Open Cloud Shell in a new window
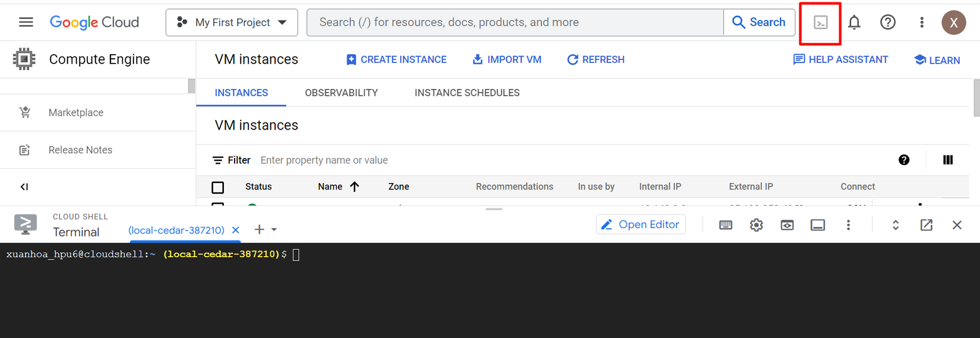This screenshot has width=980, height=338. point(926,225)
